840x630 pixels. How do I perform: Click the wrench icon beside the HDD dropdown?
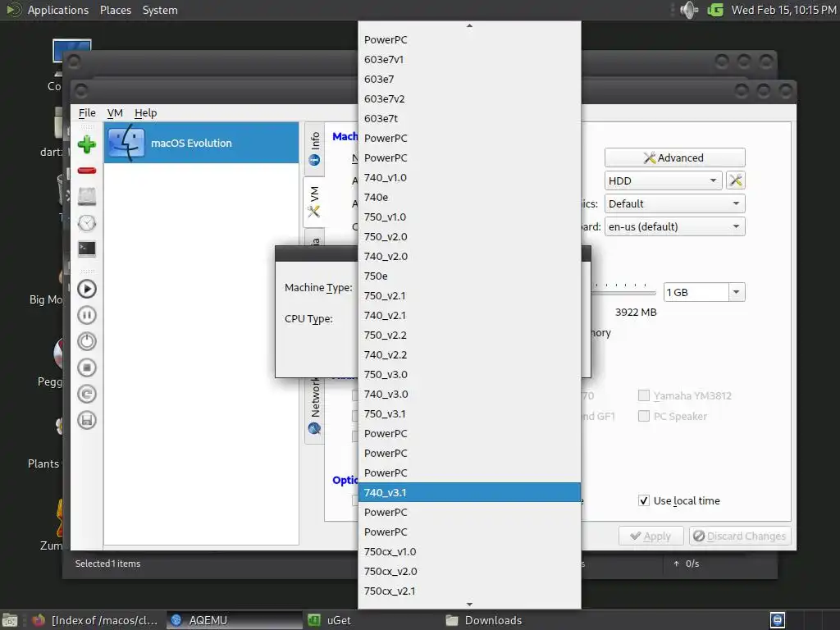pyautogui.click(x=736, y=180)
